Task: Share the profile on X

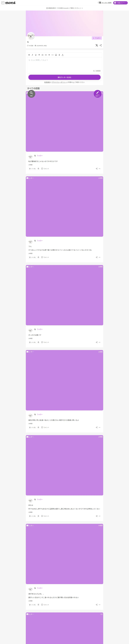Action: coord(97,45)
